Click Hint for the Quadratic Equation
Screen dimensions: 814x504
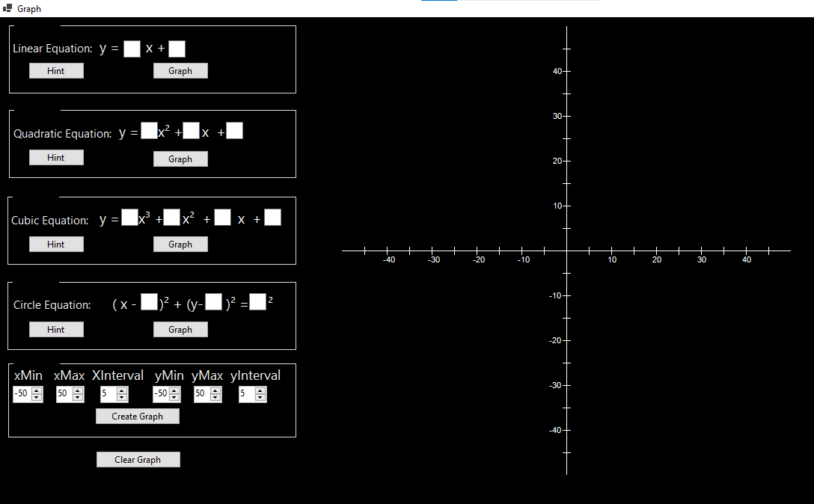[x=56, y=157]
